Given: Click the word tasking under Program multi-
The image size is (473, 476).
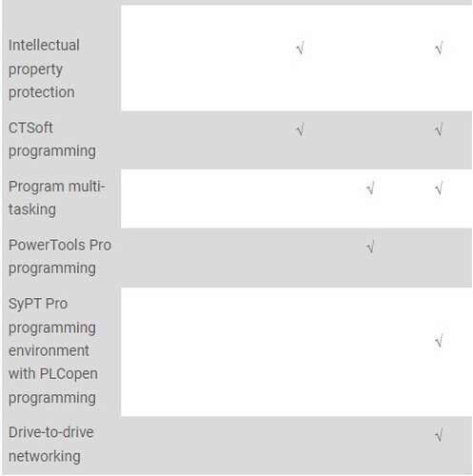Looking at the screenshot, I should pyautogui.click(x=32, y=209).
